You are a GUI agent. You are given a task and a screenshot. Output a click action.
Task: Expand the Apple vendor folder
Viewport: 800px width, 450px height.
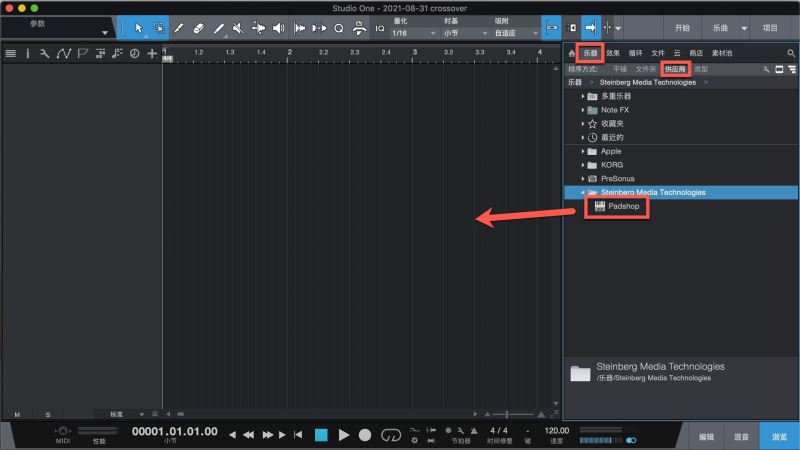coord(583,151)
